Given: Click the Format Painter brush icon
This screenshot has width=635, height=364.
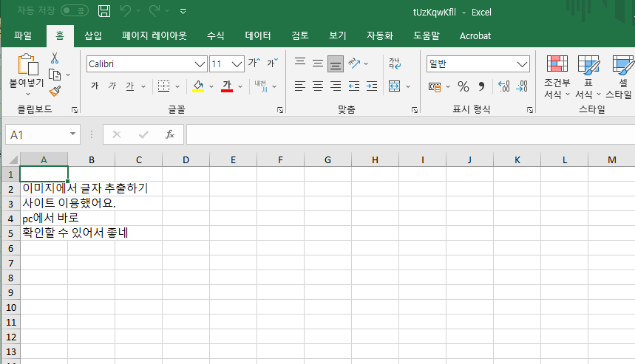Looking at the screenshot, I should pyautogui.click(x=55, y=92).
